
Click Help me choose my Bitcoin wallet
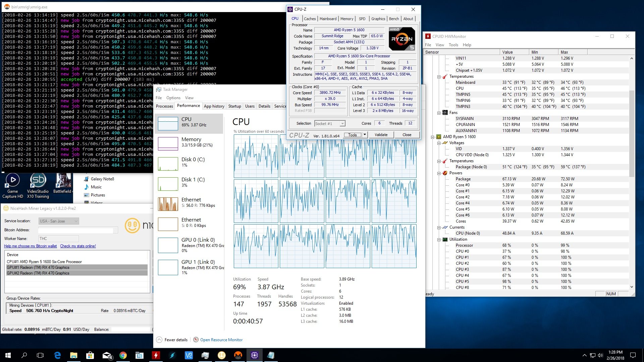(30, 246)
